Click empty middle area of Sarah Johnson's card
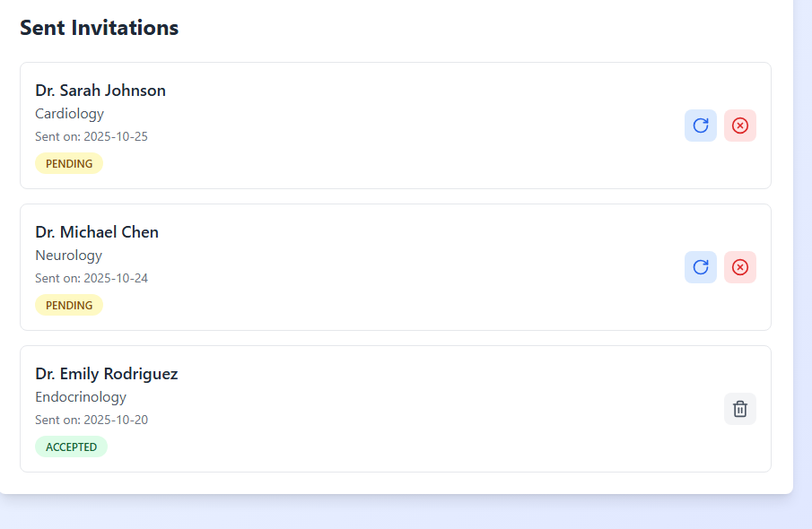This screenshot has height=529, width=812. [404, 126]
